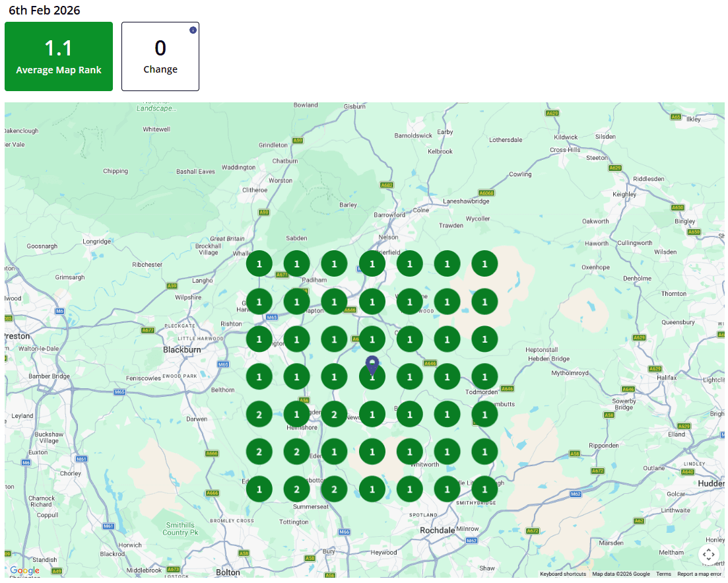The height and width of the screenshot is (583, 728).
Task: Click the Rochdale town label on map
Action: click(438, 530)
